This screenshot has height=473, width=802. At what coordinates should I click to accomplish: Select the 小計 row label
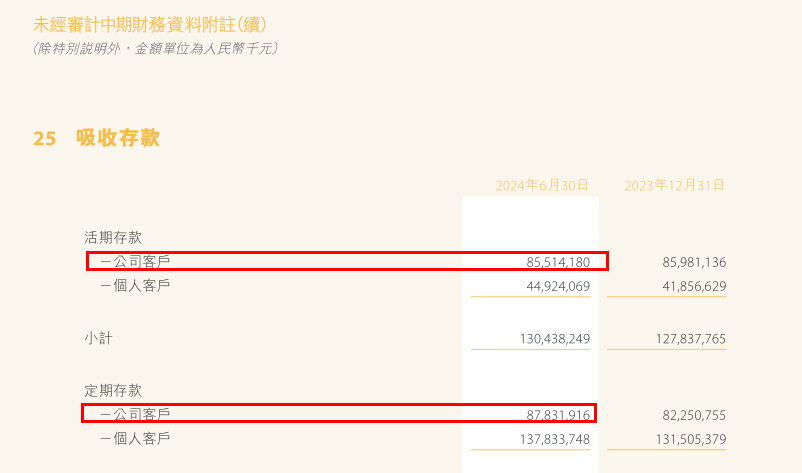[99, 339]
